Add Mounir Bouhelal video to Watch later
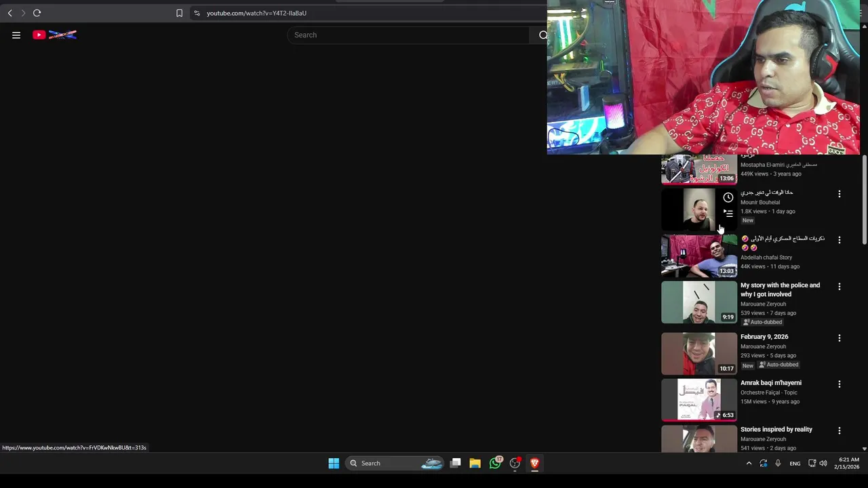Image resolution: width=868 pixels, height=488 pixels. 728,197
